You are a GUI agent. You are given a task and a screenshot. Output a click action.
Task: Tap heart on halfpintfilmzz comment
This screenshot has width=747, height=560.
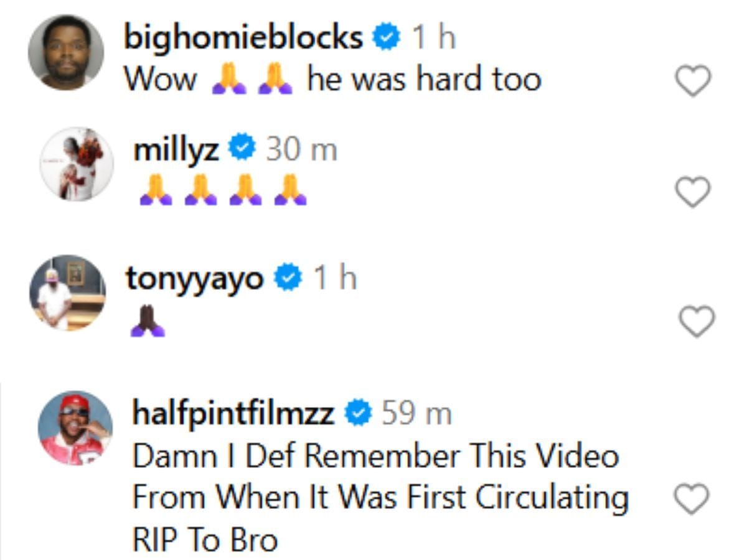pyautogui.click(x=692, y=498)
